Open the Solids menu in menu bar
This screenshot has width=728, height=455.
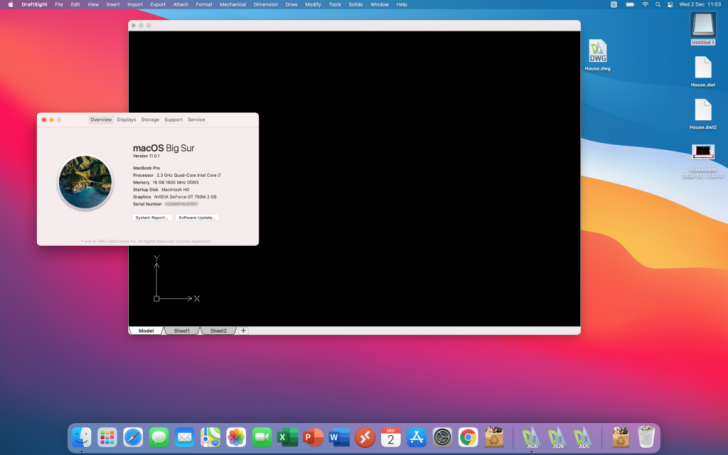pos(356,4)
